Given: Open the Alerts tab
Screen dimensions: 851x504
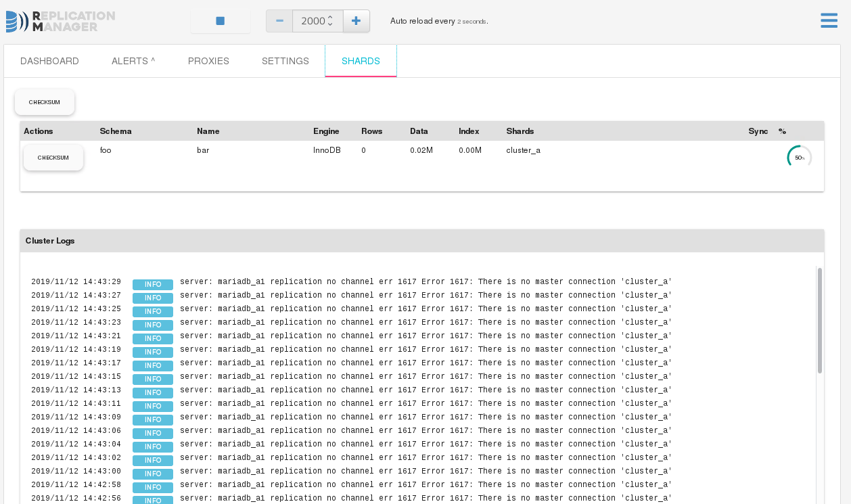Looking at the screenshot, I should [133, 61].
